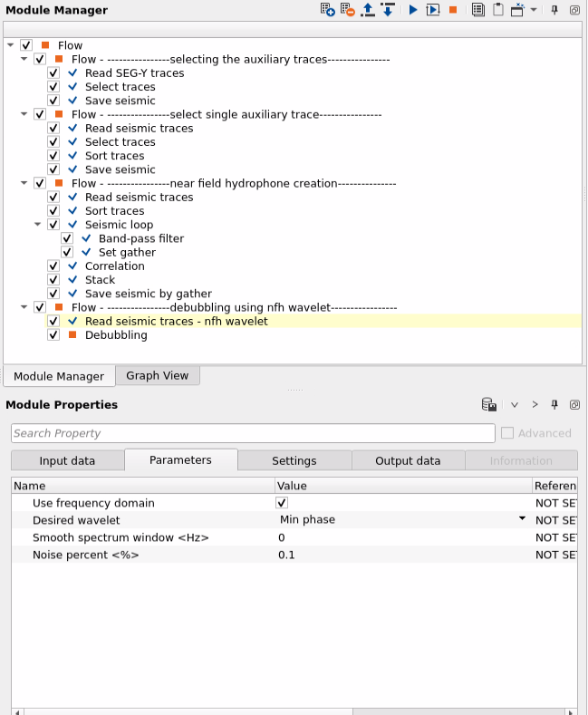Disable the Band-pass filter module checkbox
Screen dimensions: 588x715
[67, 238]
